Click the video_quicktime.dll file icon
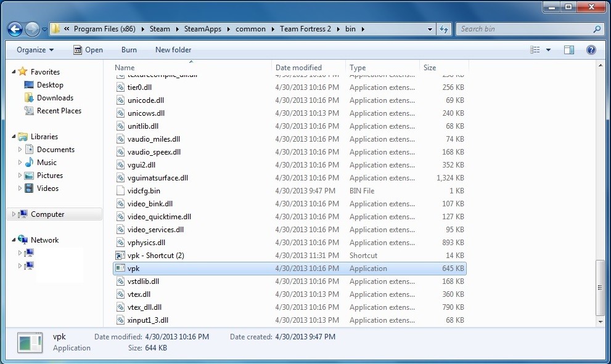This screenshot has width=611, height=364. point(120,217)
